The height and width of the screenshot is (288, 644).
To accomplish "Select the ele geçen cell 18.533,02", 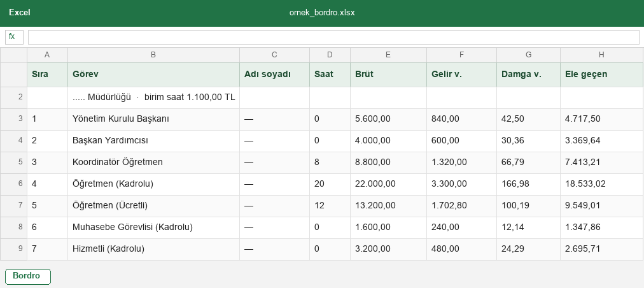I will tap(602, 184).
